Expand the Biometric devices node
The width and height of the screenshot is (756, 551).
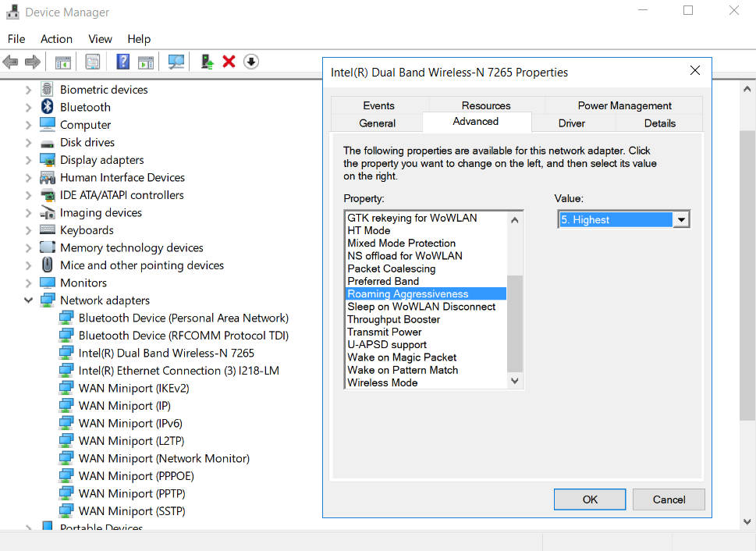click(28, 90)
